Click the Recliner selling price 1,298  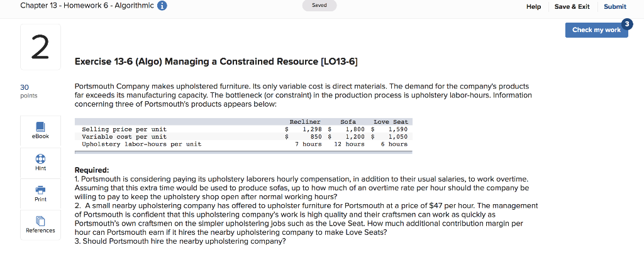point(312,129)
